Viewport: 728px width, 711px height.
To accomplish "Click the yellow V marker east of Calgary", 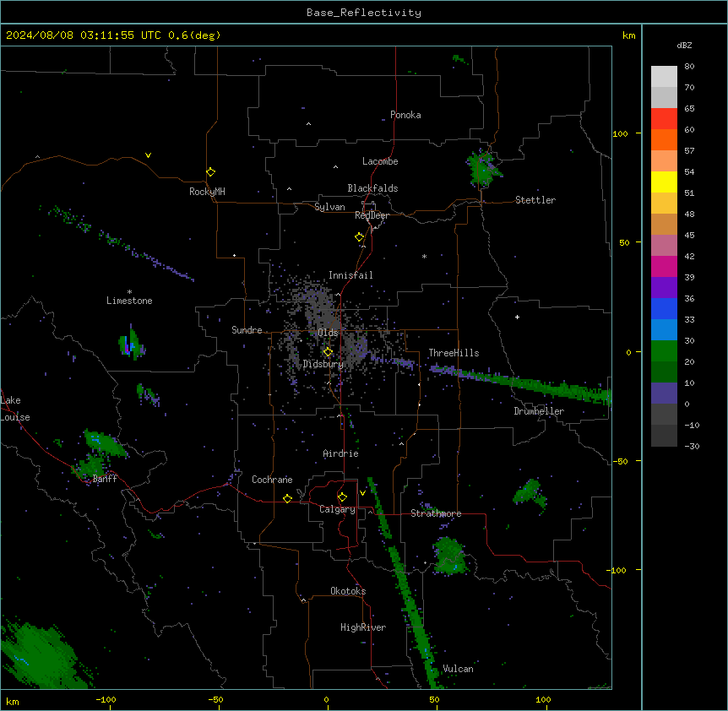I will (x=362, y=493).
